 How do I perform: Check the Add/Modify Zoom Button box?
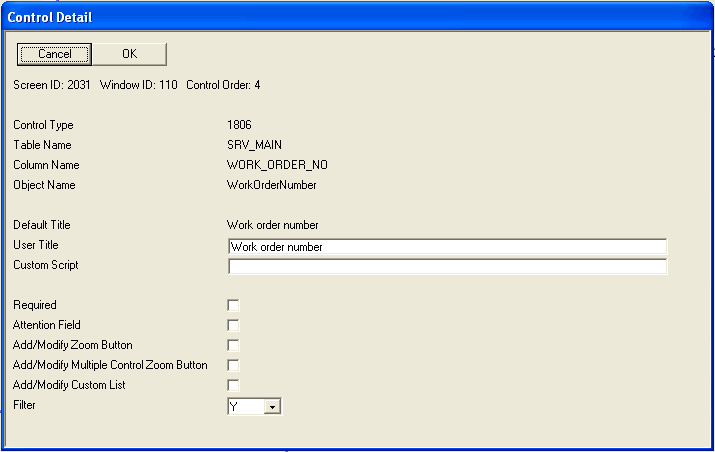(234, 345)
